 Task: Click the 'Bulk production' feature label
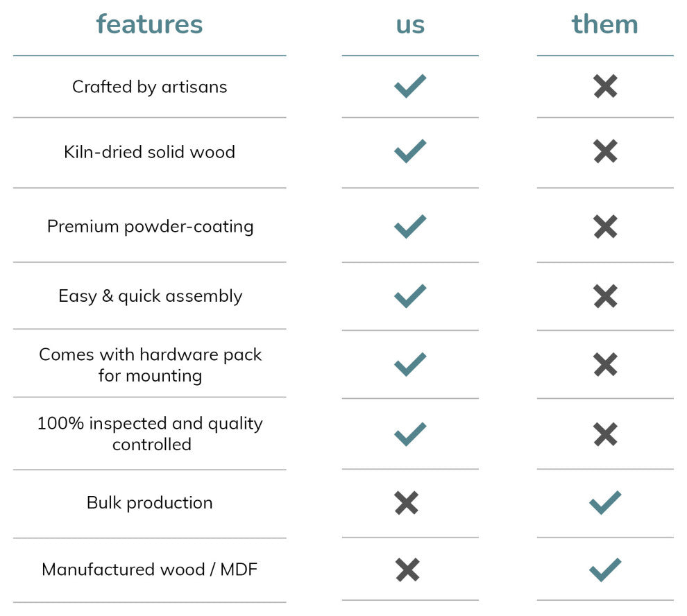[x=149, y=503]
